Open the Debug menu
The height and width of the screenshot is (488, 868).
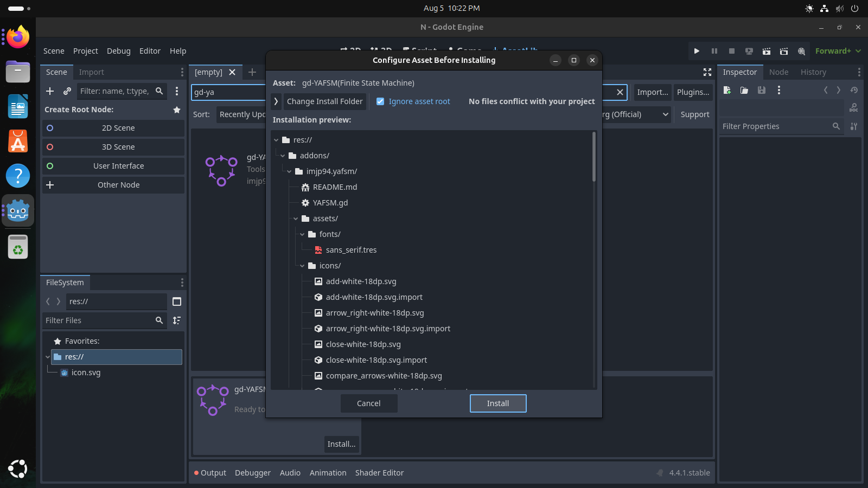(x=118, y=51)
